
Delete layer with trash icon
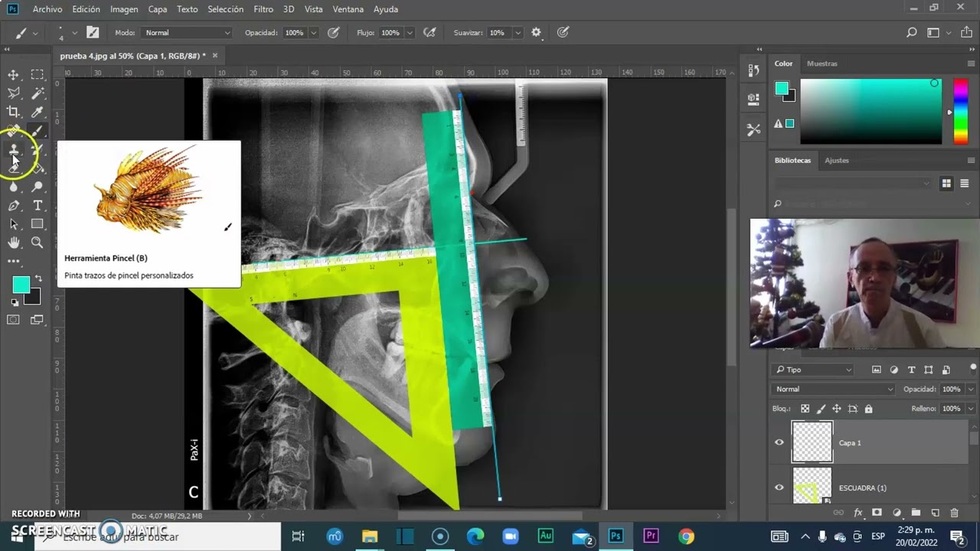pos(954,513)
